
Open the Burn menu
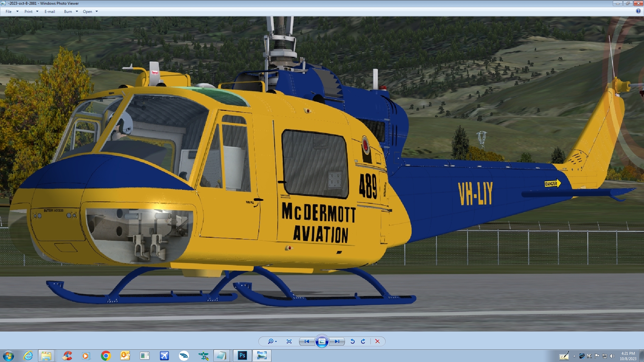(68, 12)
